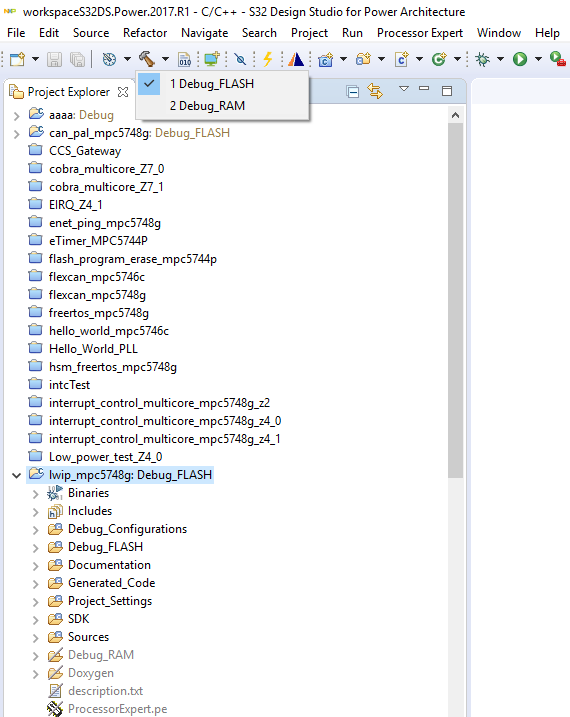Click the Project Explorer vertical scrollbar thumb

click(x=455, y=300)
